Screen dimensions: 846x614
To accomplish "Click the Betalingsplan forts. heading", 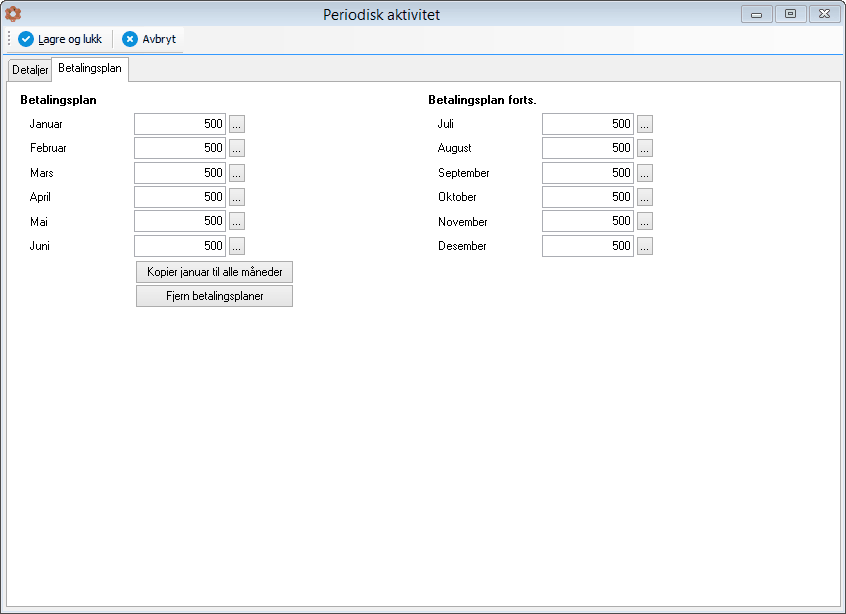I will click(482, 100).
